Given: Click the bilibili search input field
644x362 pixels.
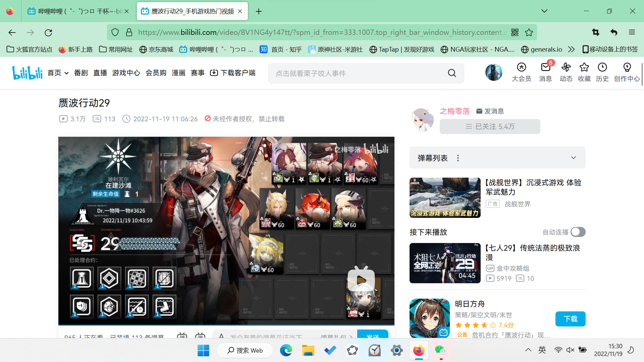Looking at the screenshot, I should point(358,73).
